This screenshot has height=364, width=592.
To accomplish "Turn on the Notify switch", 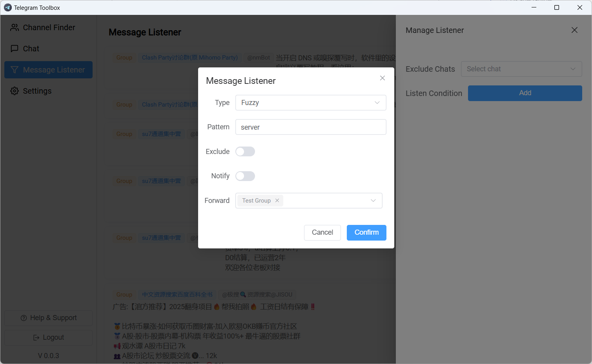I will point(245,176).
